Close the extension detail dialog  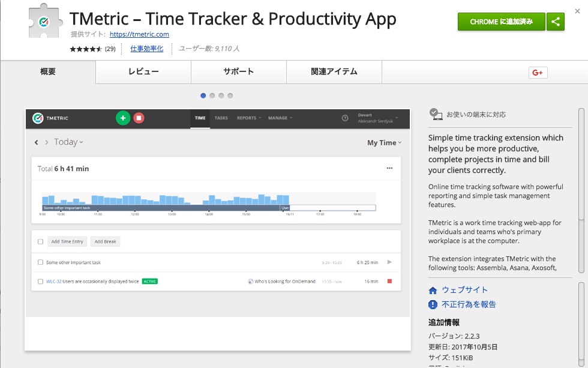(x=577, y=11)
